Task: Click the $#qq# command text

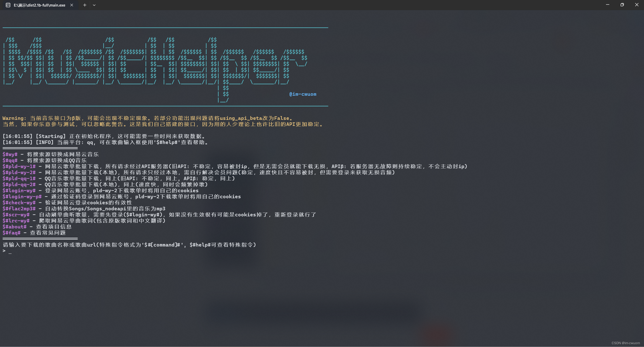Action: tap(10, 160)
